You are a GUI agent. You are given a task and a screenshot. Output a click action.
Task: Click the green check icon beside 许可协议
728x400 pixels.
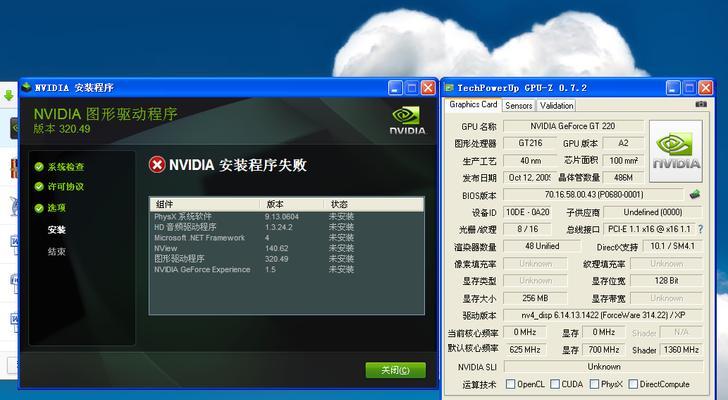point(39,187)
